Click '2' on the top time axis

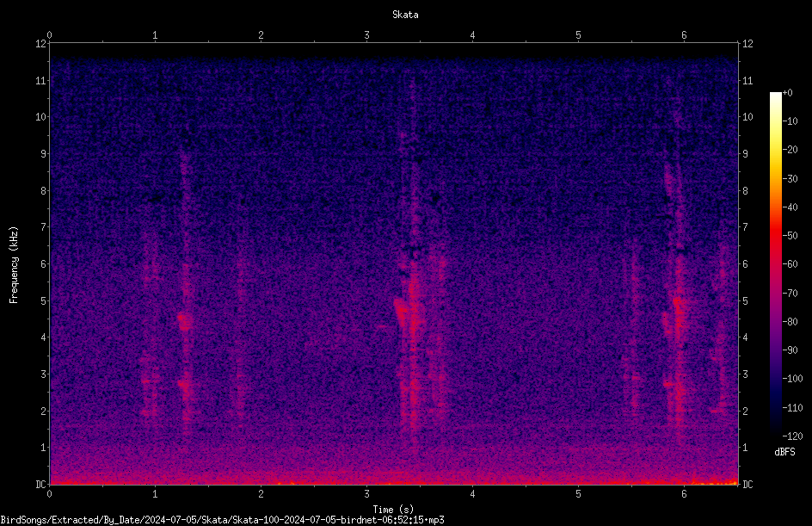261,35
